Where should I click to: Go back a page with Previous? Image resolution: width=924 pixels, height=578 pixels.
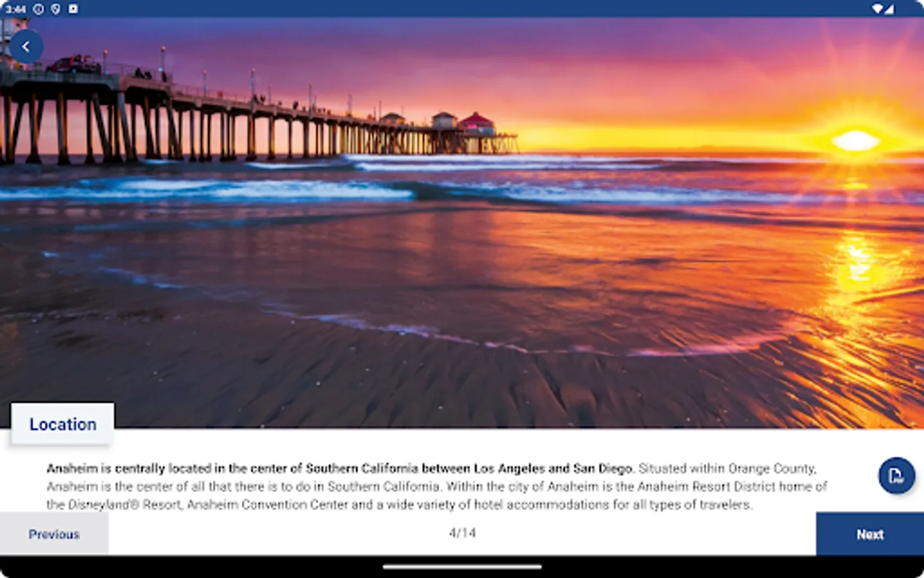pyautogui.click(x=53, y=534)
